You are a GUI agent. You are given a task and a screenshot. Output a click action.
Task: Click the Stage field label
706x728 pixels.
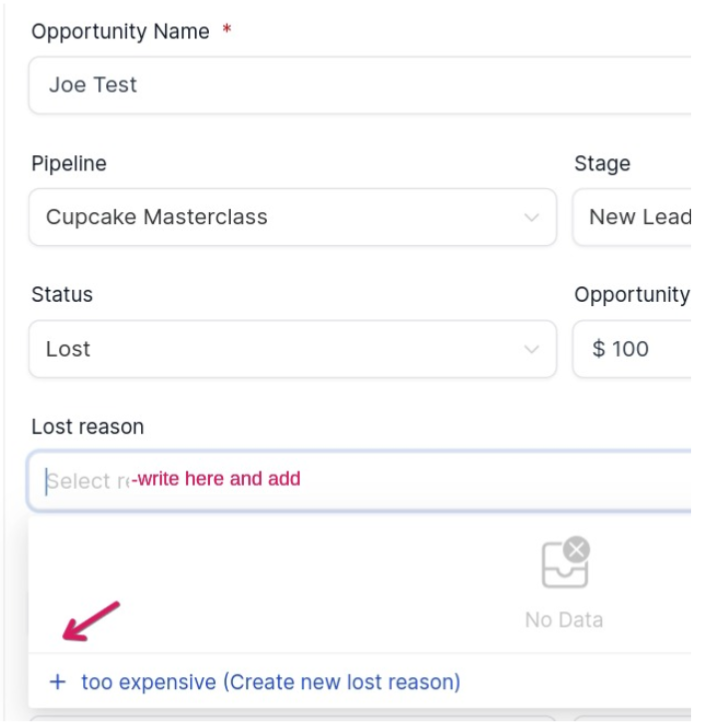click(x=602, y=164)
